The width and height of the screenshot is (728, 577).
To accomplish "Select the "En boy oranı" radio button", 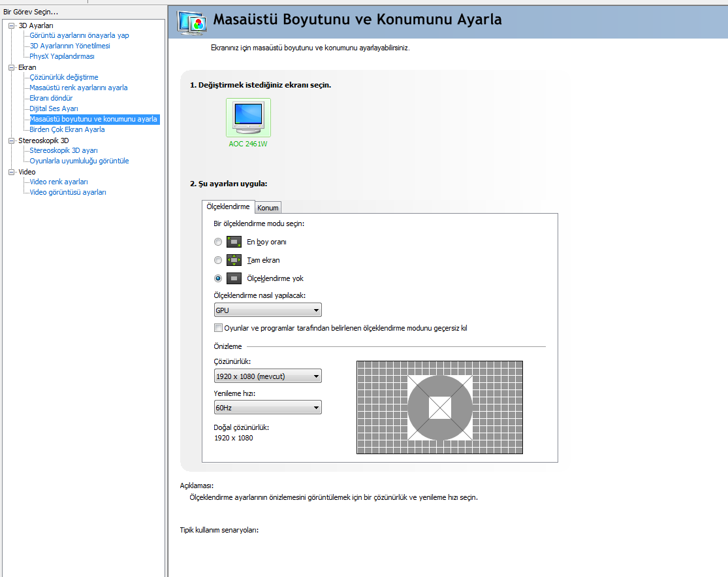I will pos(218,242).
